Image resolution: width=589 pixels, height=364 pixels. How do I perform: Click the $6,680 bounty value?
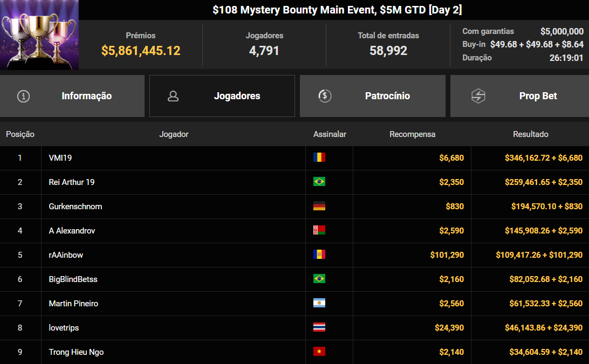pyautogui.click(x=451, y=158)
